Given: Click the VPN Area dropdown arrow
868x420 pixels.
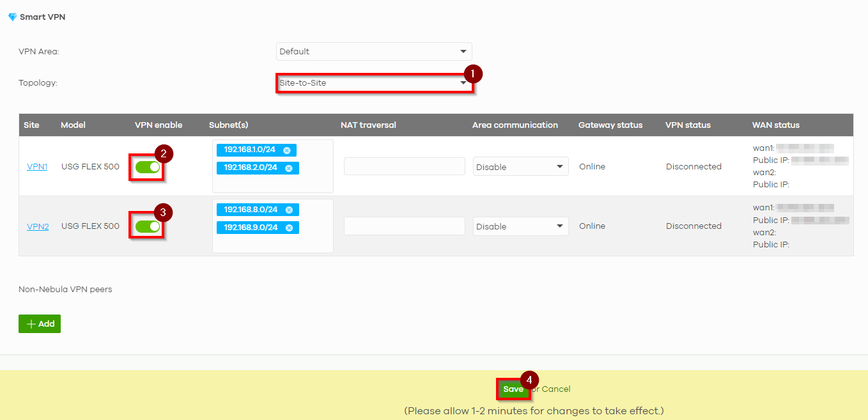Looking at the screenshot, I should click(463, 51).
